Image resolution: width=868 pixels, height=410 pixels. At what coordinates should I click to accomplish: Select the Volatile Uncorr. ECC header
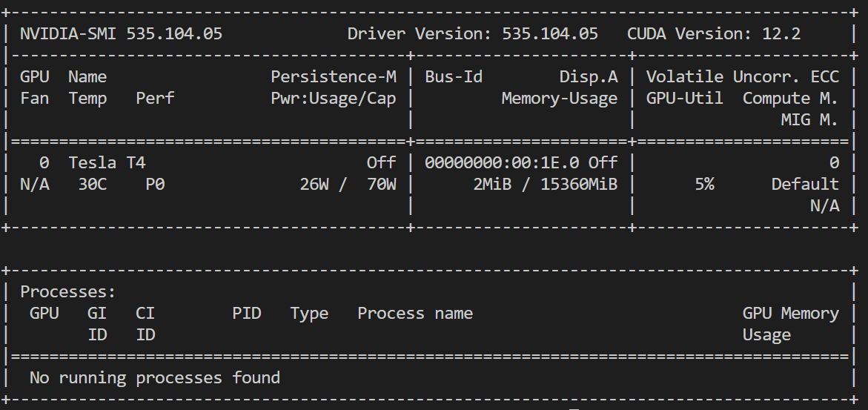[x=742, y=77]
